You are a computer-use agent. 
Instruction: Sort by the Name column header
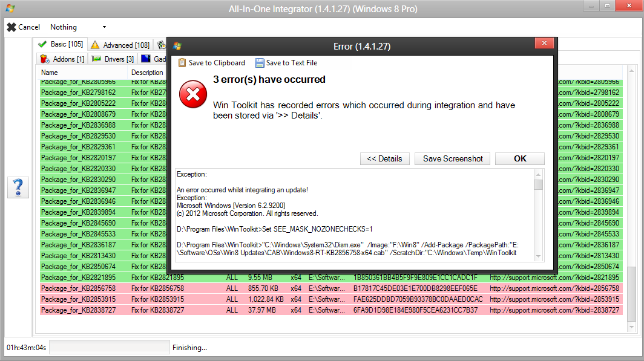pos(82,73)
